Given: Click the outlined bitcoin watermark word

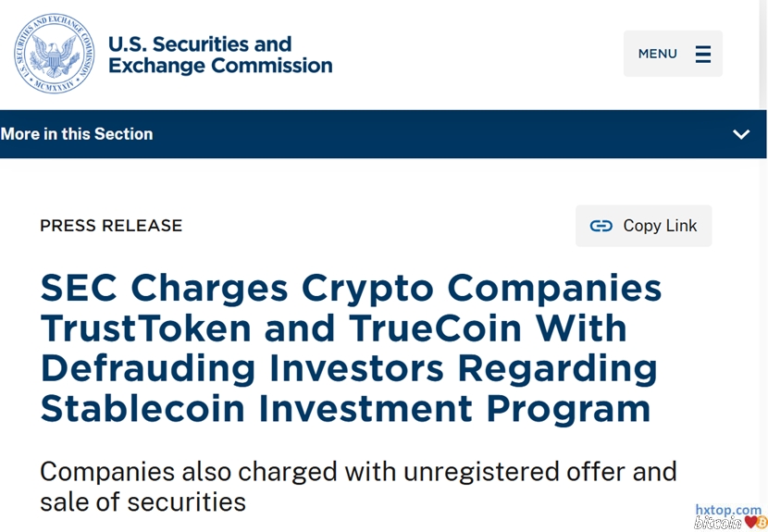Looking at the screenshot, I should click(717, 523).
